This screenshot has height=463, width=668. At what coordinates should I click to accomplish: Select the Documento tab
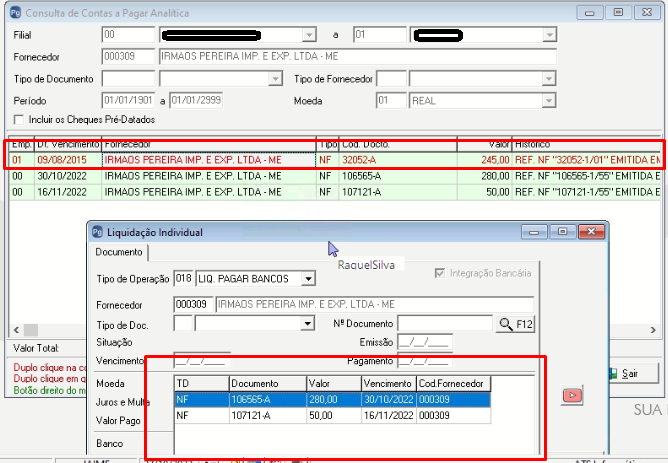pos(119,252)
